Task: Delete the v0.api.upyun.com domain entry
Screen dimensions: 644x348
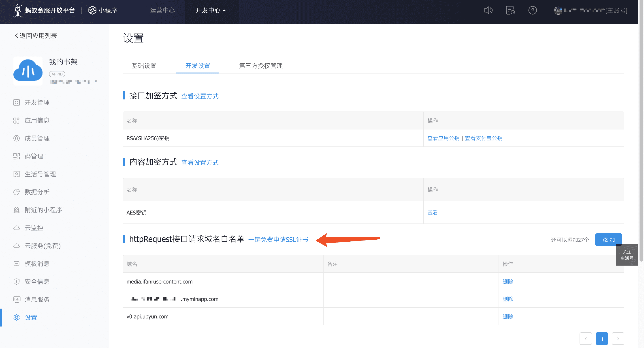Action: tap(508, 316)
